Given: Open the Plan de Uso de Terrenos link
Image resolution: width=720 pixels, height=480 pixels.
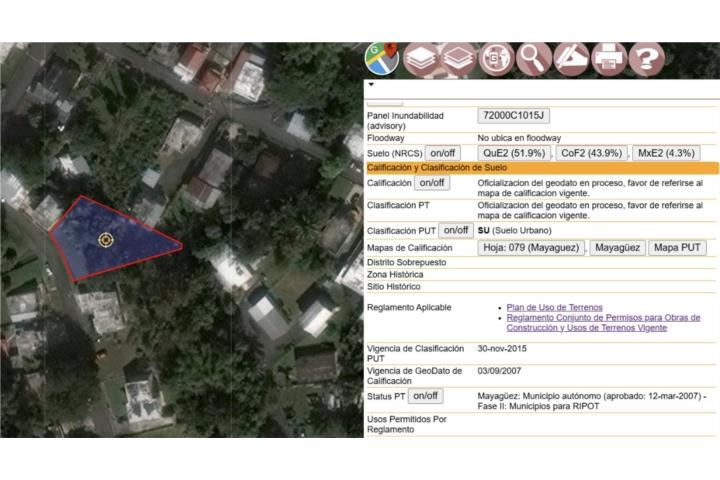Looking at the screenshot, I should pyautogui.click(x=552, y=307).
